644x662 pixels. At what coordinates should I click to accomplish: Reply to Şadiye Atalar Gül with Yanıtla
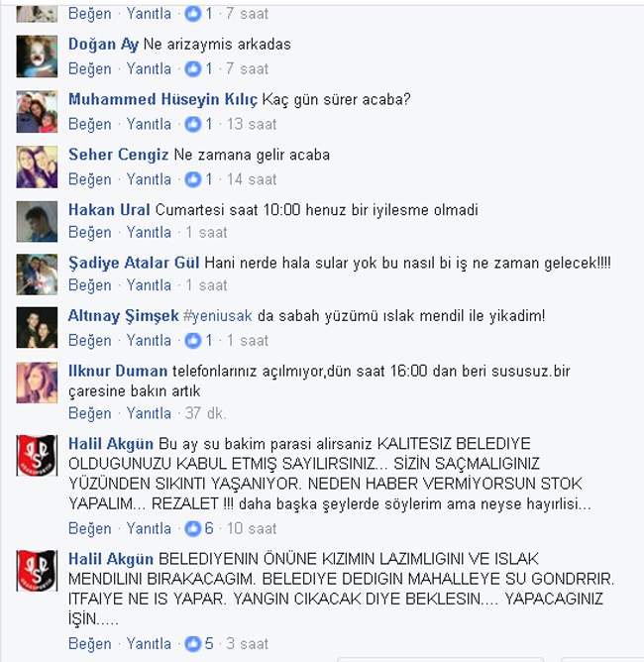point(149,285)
